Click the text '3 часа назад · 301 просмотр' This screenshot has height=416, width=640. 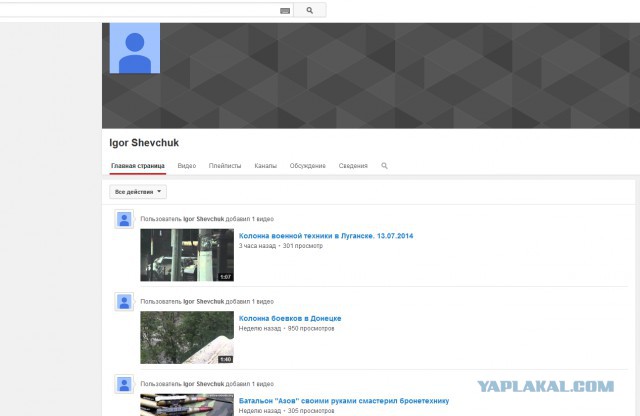point(281,246)
